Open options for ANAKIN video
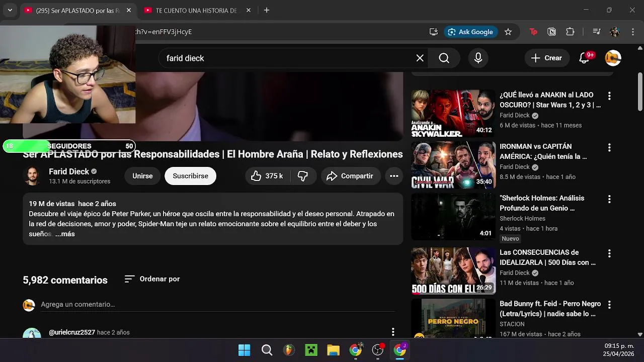Image resolution: width=644 pixels, height=362 pixels. (609, 96)
